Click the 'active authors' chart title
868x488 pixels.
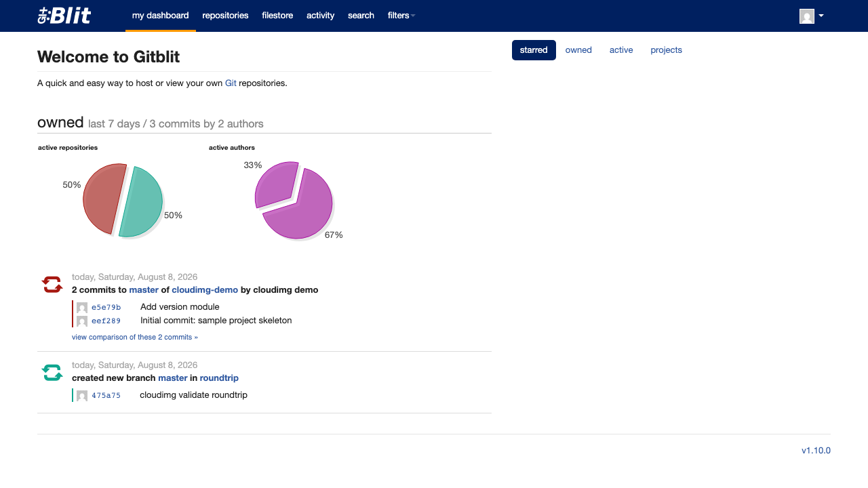[232, 148]
